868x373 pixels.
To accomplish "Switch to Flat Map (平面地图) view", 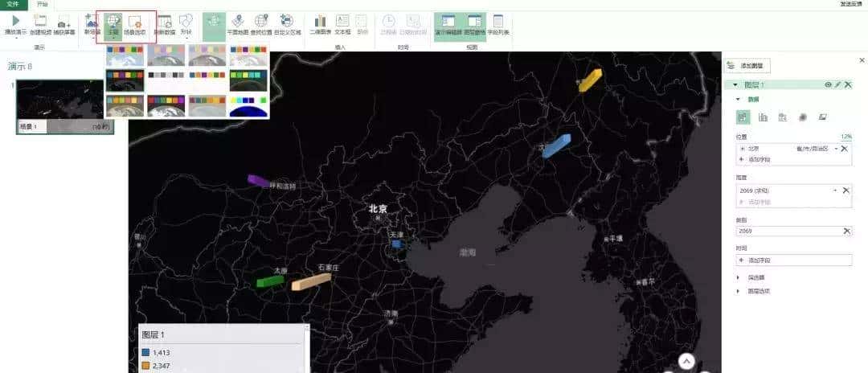I will coord(238,23).
